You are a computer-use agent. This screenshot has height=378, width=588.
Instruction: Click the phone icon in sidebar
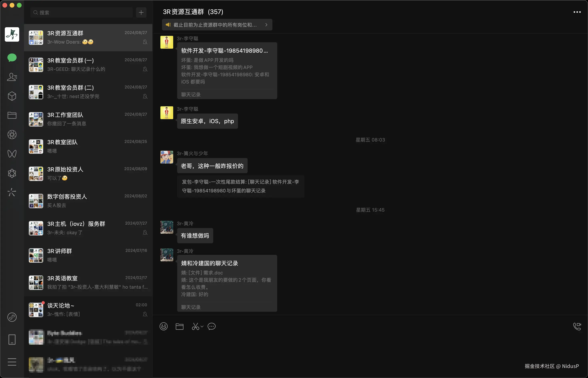[12, 340]
